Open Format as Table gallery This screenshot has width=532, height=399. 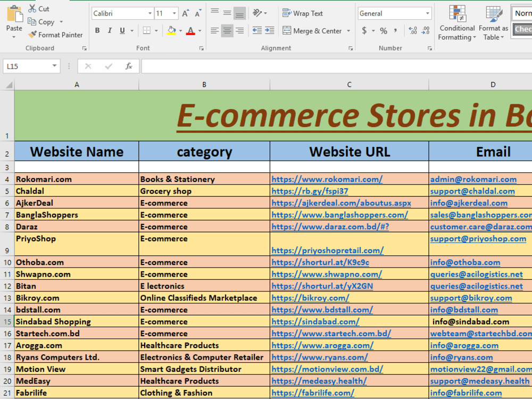(x=493, y=23)
